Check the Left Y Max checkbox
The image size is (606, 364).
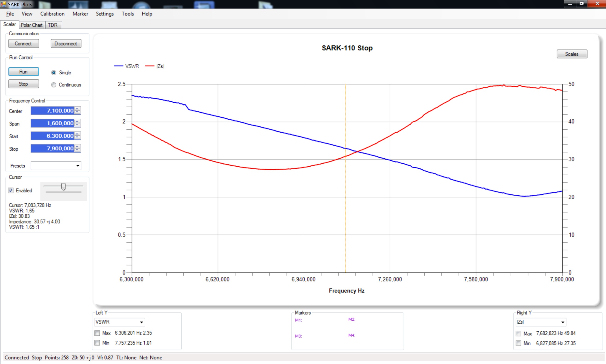[x=97, y=333]
